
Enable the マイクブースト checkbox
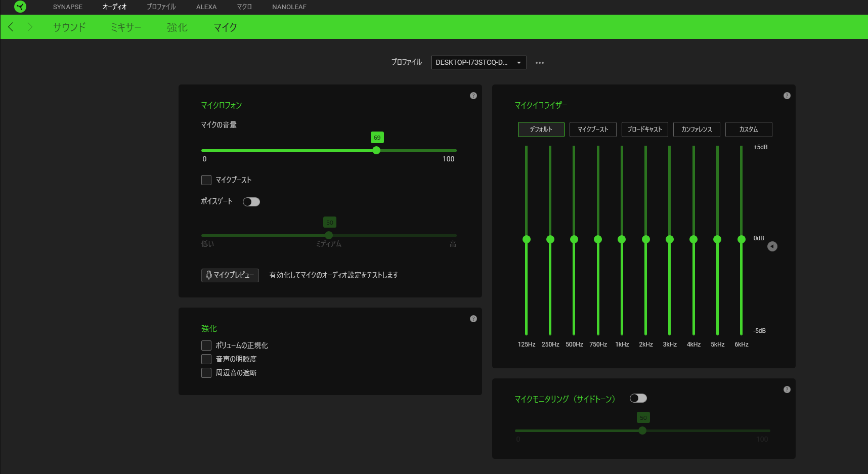click(206, 180)
